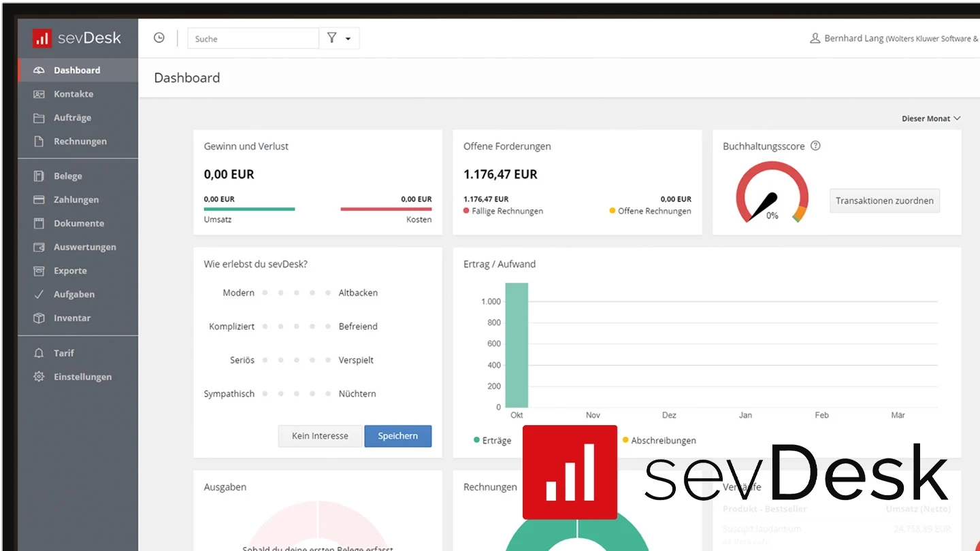Screen dimensions: 980x551
Task: Click the Exporte archive icon
Action: click(39, 271)
